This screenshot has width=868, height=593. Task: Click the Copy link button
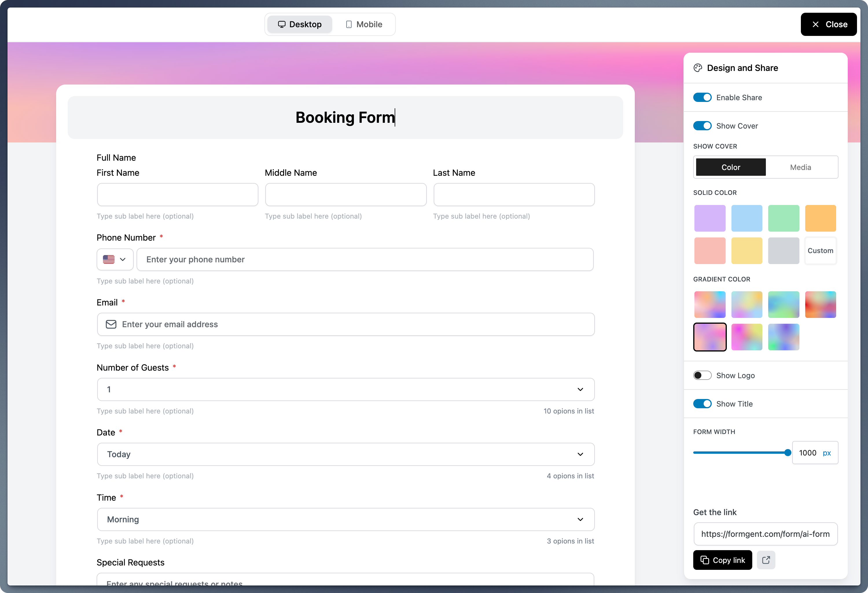pos(722,560)
